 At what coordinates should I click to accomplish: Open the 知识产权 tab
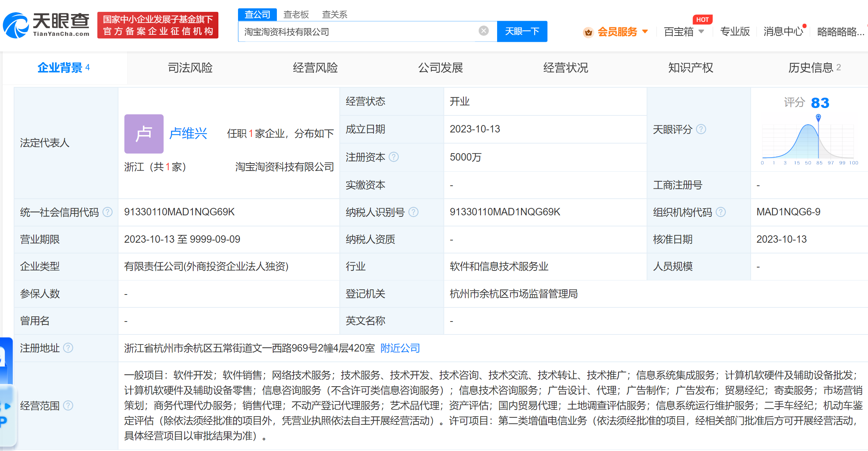point(690,68)
